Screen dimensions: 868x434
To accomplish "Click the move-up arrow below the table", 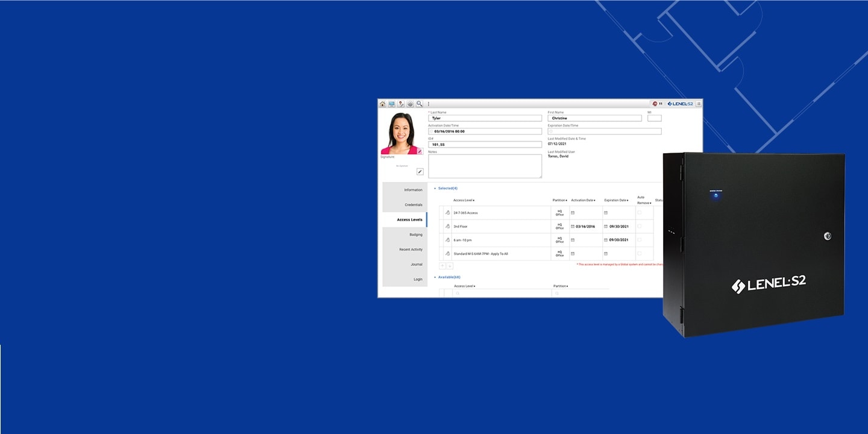I will (442, 266).
